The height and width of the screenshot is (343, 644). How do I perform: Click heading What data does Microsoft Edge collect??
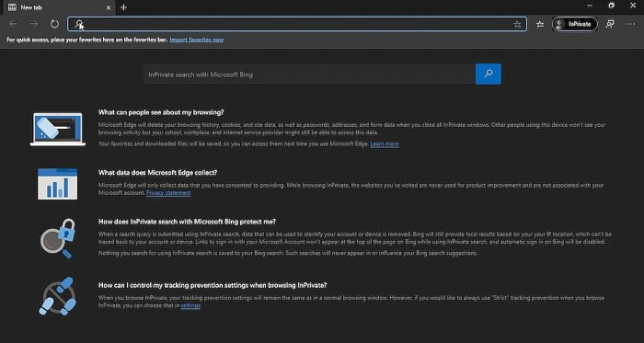(x=157, y=172)
